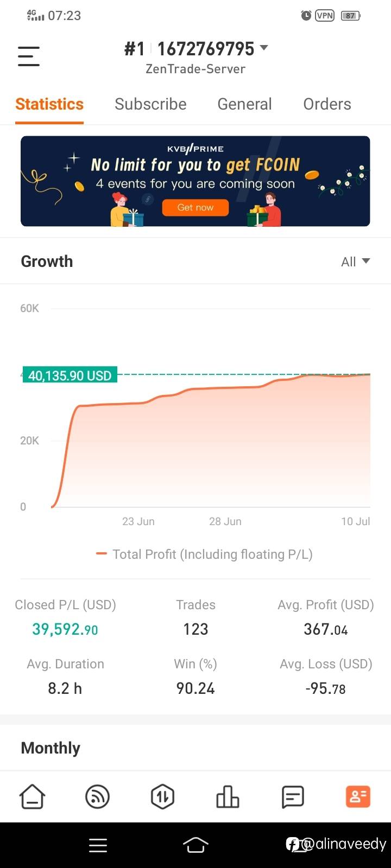Tap the Home icon in bottom navigation
Image resolution: width=391 pixels, height=868 pixels.
(x=32, y=797)
